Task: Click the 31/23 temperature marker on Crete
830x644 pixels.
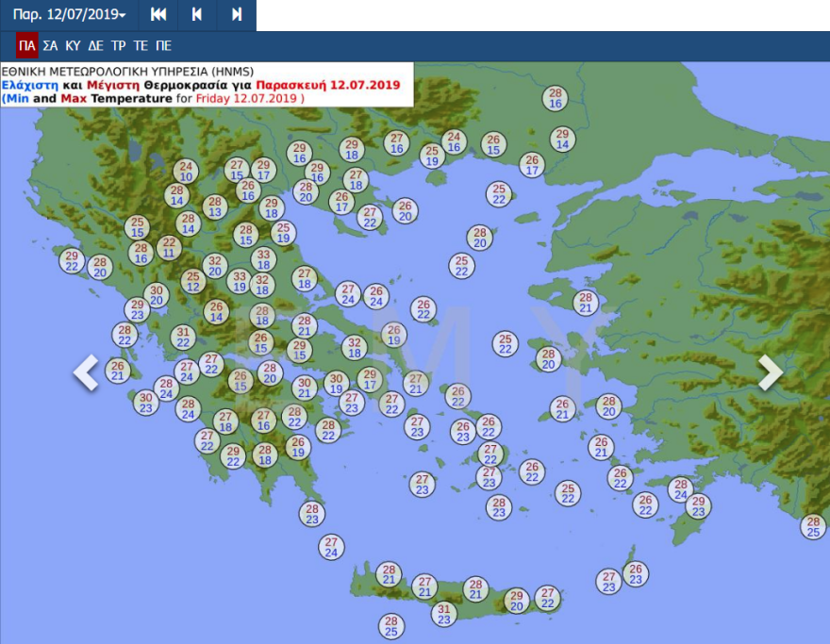Action: coord(444,615)
